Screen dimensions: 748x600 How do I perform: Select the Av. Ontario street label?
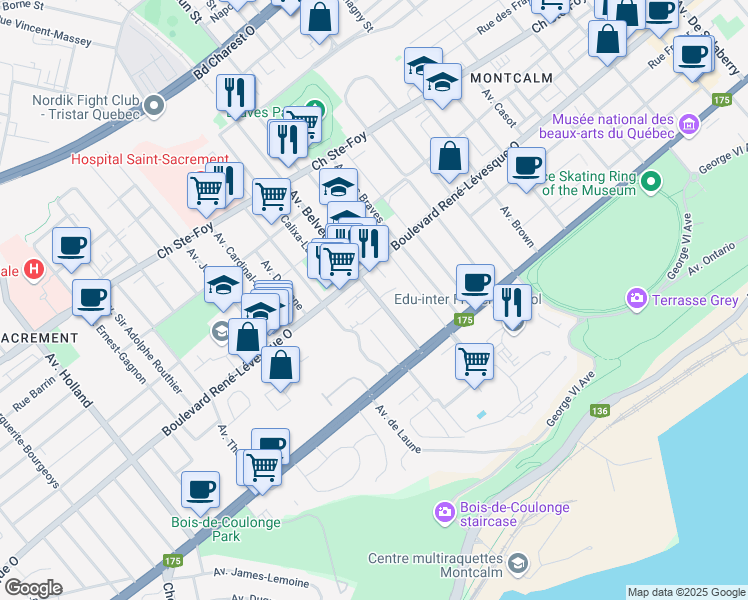(x=711, y=259)
